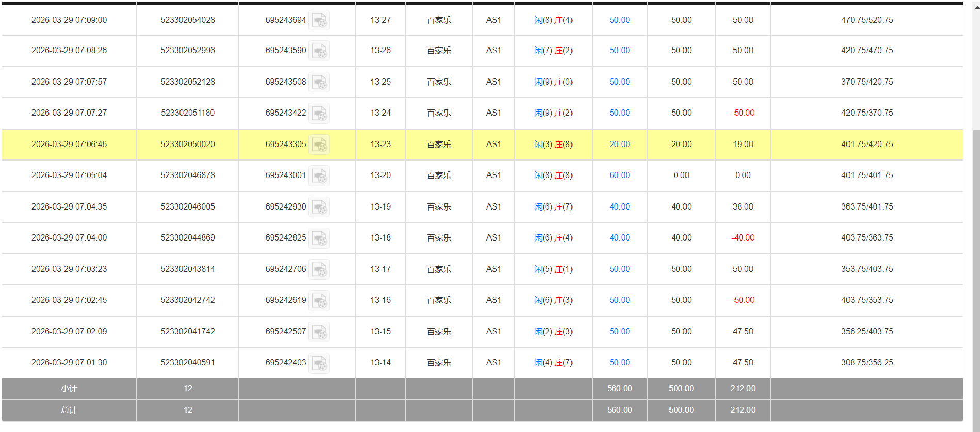The width and height of the screenshot is (980, 432).
Task: Click the 小计 subtotal row label
Action: click(69, 389)
